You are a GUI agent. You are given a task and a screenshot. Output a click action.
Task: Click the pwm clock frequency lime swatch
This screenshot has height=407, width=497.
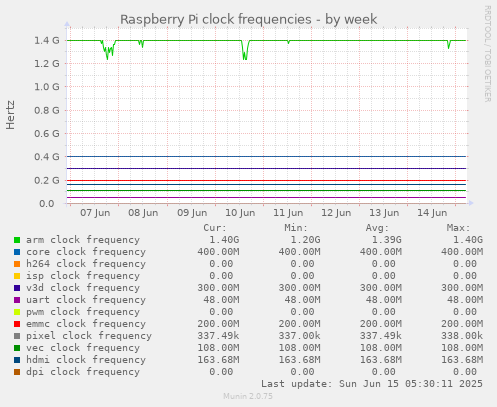(x=17, y=312)
